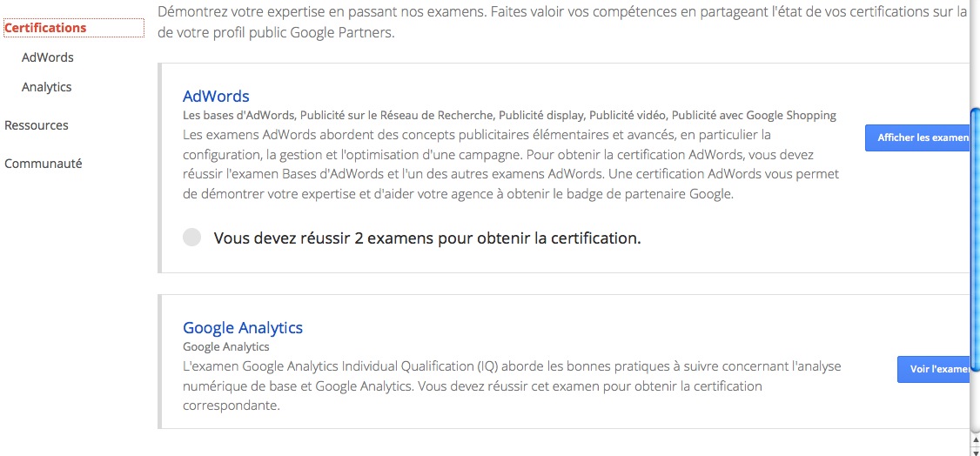Open the large blue Google Analytics heading link
The image size is (980, 456).
click(x=243, y=328)
